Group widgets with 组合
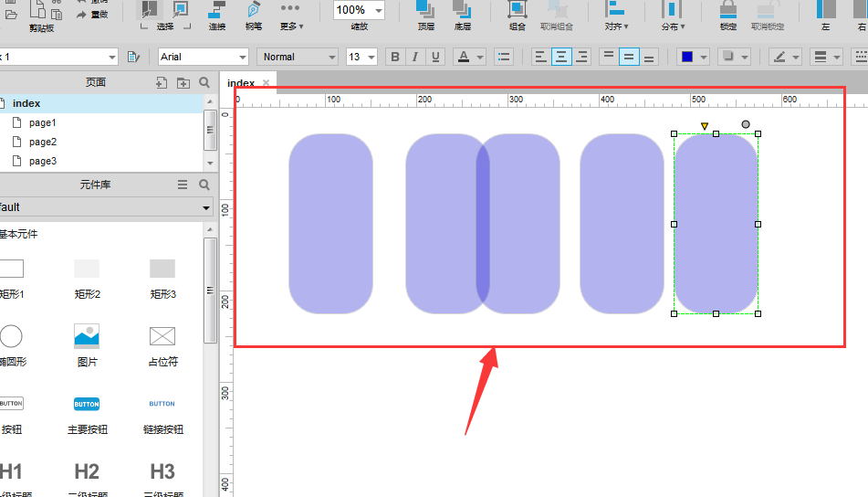 tap(517, 15)
